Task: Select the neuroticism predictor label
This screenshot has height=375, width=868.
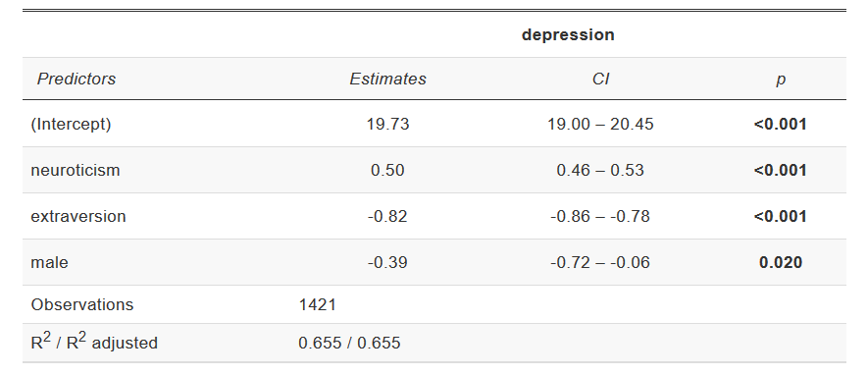Action: (x=76, y=170)
